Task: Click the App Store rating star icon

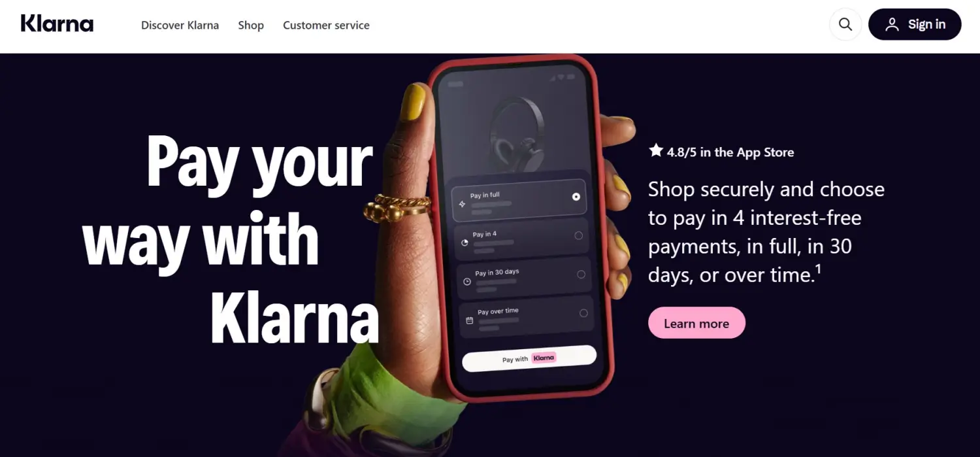Action: pyautogui.click(x=656, y=151)
